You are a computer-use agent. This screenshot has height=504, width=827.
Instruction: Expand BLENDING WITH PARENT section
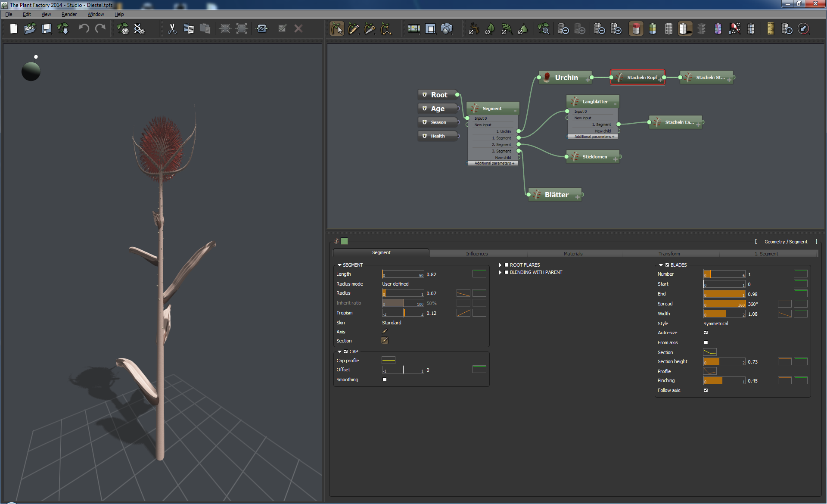tap(501, 272)
